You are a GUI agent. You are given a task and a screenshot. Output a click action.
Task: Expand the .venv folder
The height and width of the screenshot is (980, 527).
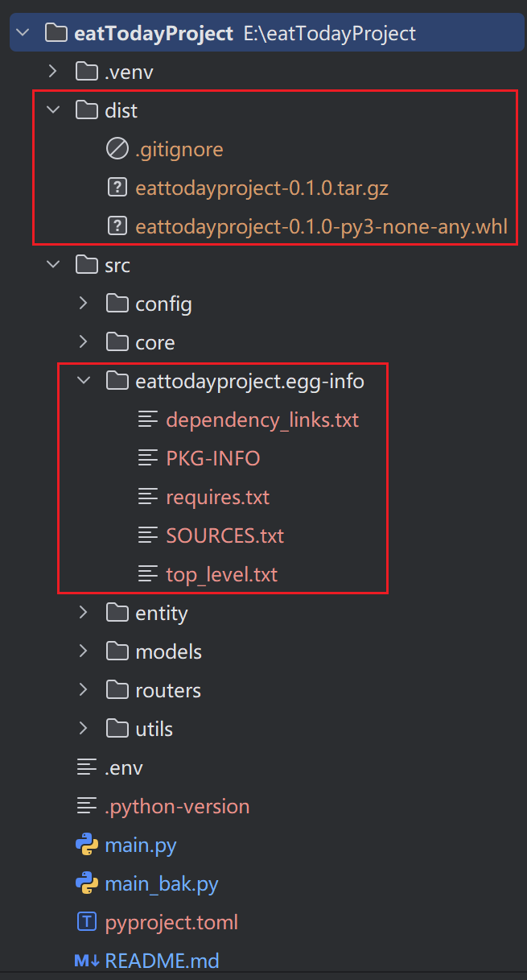point(54,72)
